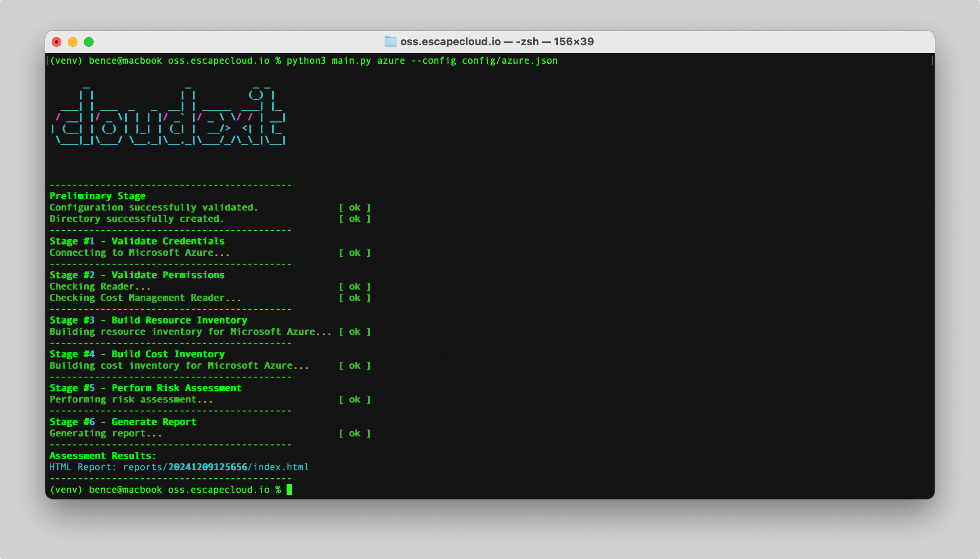Click Stage #5 - Perform Risk Assessment heading

coord(145,388)
